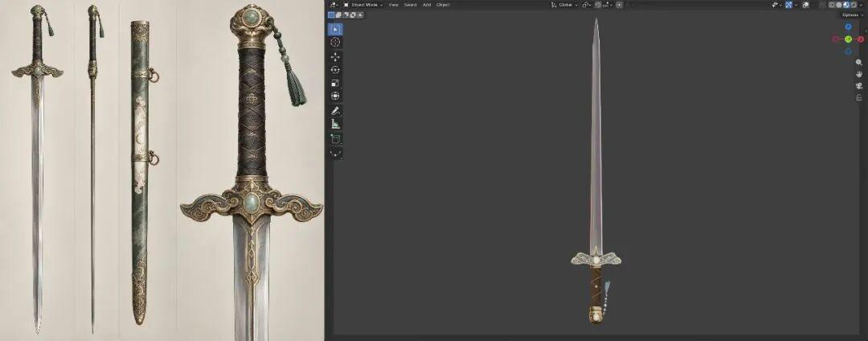This screenshot has height=341, width=868.
Task: Click the bottom tool in the viewport toolbar
Action: click(x=335, y=154)
